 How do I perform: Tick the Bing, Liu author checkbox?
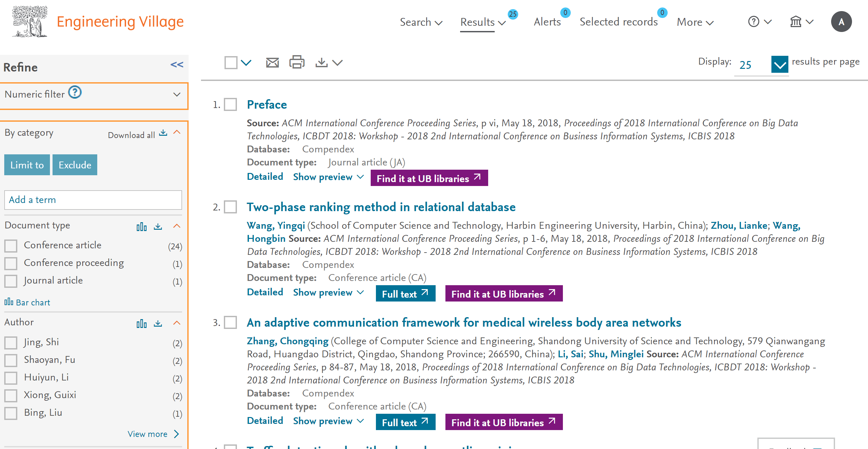click(x=11, y=413)
